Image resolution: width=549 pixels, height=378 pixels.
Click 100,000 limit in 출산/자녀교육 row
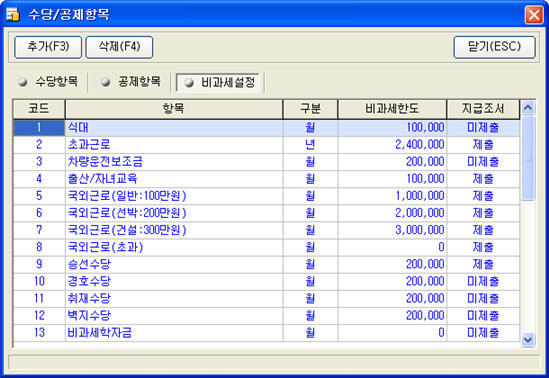392,179
